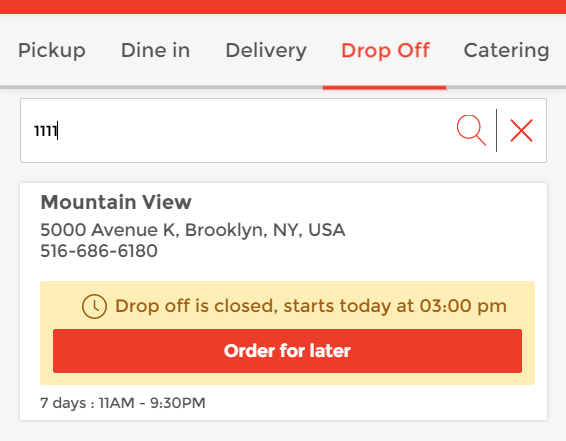The height and width of the screenshot is (441, 566).
Task: Click the magnifying glass search icon
Action: coord(471,130)
